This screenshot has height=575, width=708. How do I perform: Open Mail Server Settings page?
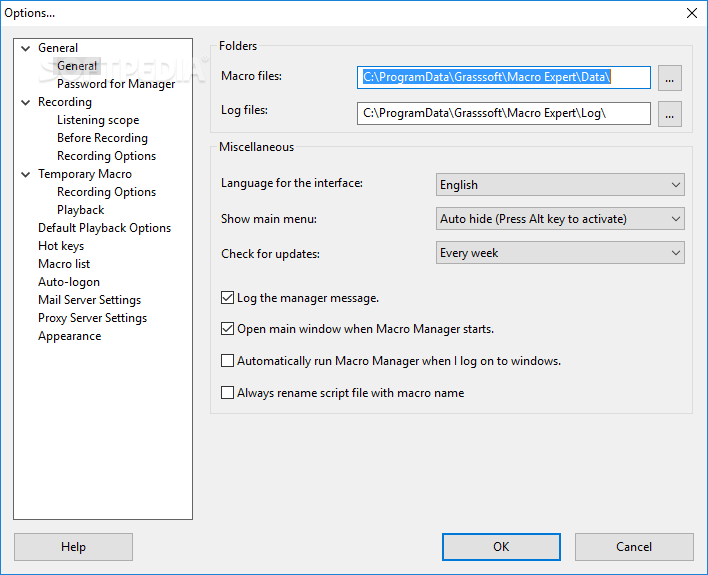point(89,300)
